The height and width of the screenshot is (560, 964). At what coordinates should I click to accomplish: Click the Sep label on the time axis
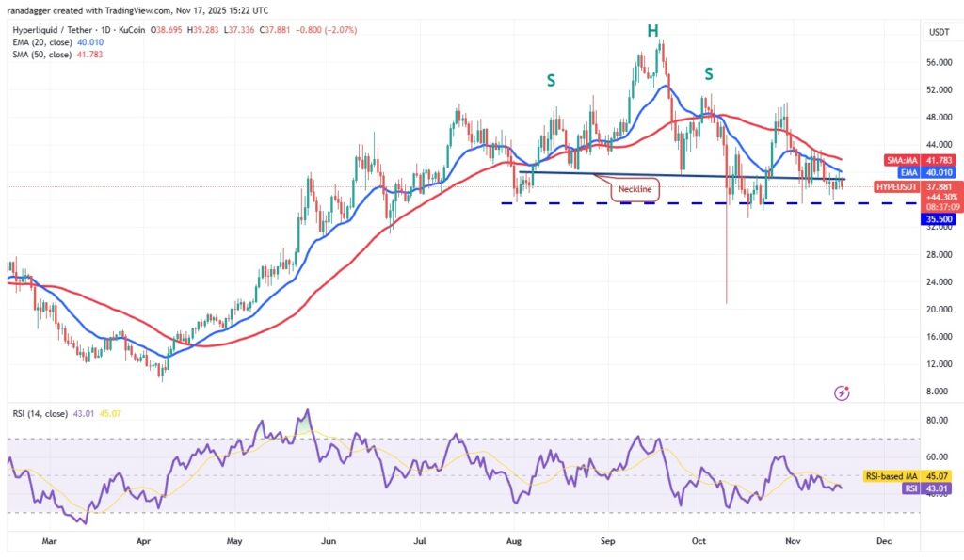606,542
